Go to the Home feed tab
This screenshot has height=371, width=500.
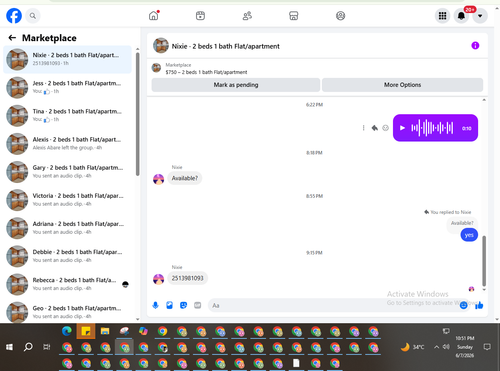(x=154, y=16)
